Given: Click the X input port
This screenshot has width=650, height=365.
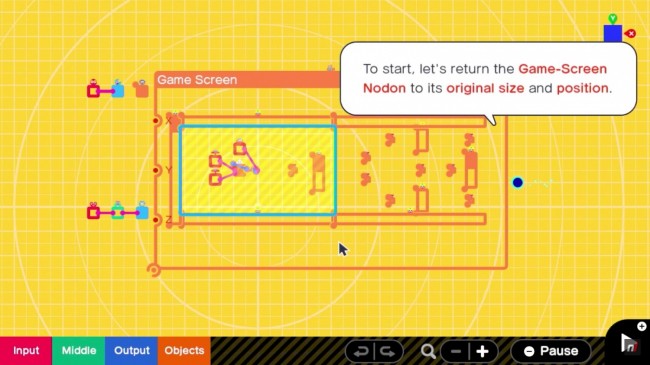Looking at the screenshot, I should [x=156, y=121].
